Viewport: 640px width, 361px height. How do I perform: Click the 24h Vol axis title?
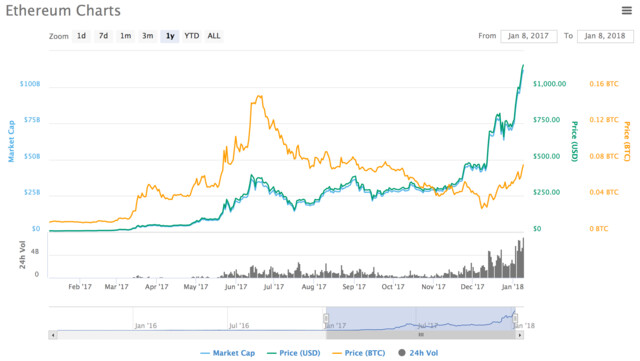(x=22, y=255)
